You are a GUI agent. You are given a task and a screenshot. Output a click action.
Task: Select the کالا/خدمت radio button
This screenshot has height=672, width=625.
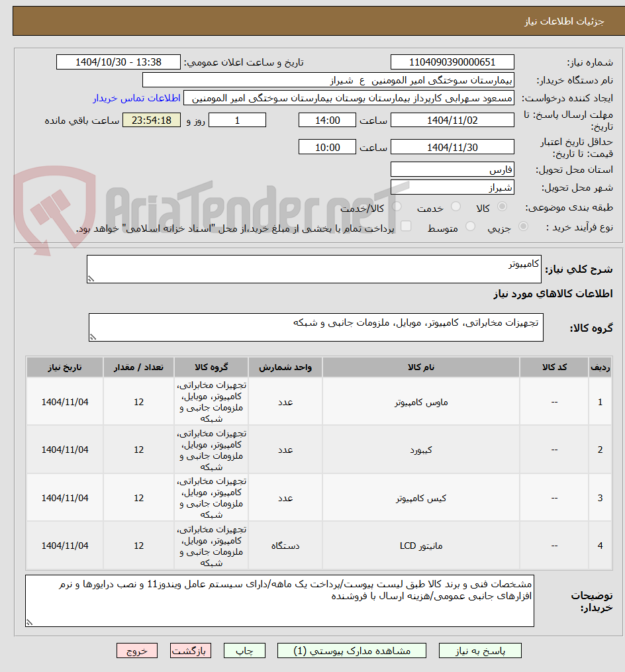[x=397, y=207]
